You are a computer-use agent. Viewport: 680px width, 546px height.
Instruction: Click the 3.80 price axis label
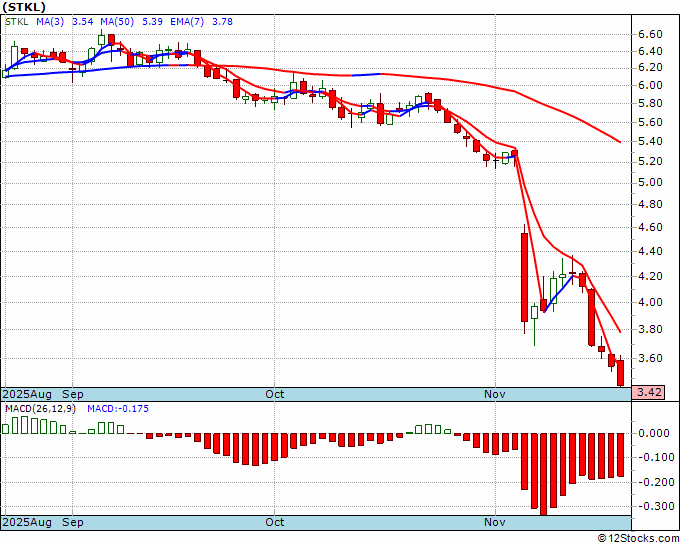point(650,329)
